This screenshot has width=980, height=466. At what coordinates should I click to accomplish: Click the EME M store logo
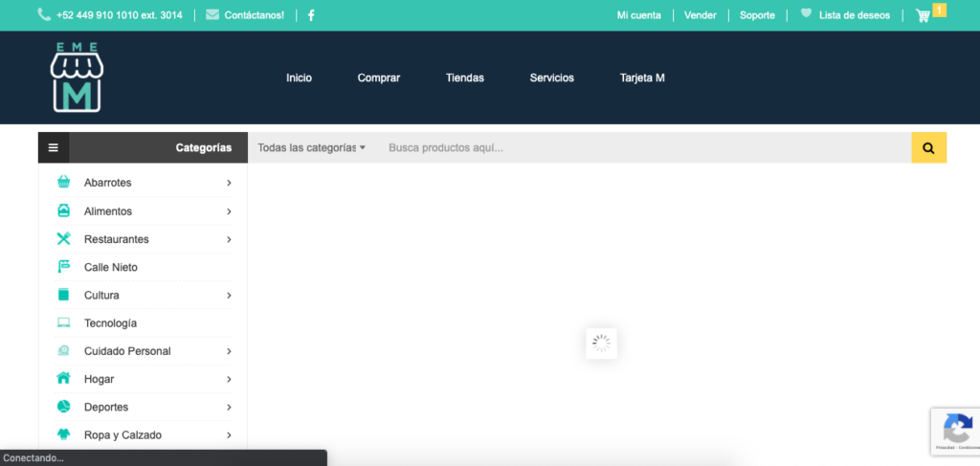(77, 78)
